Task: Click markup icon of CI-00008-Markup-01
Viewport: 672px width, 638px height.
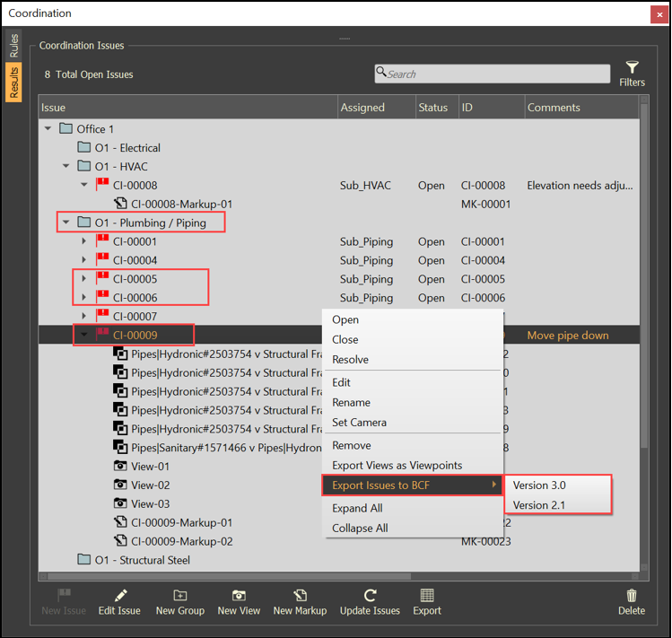Action: pyautogui.click(x=120, y=203)
